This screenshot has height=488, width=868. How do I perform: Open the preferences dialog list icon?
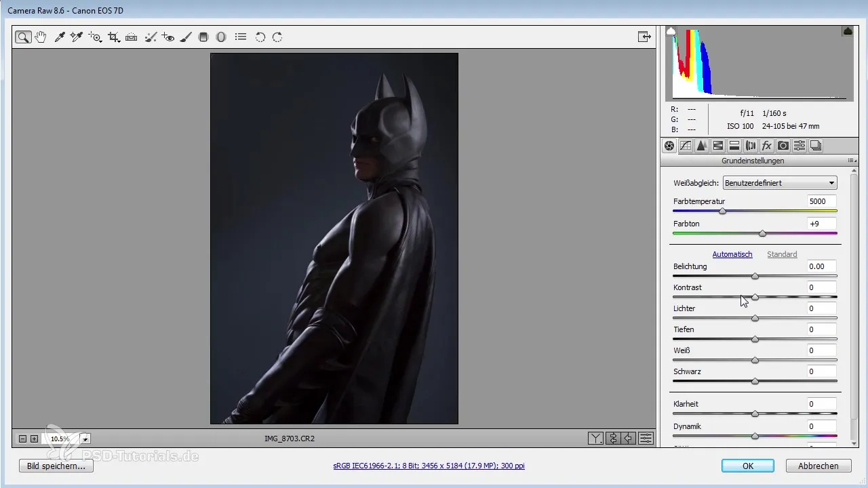(240, 37)
